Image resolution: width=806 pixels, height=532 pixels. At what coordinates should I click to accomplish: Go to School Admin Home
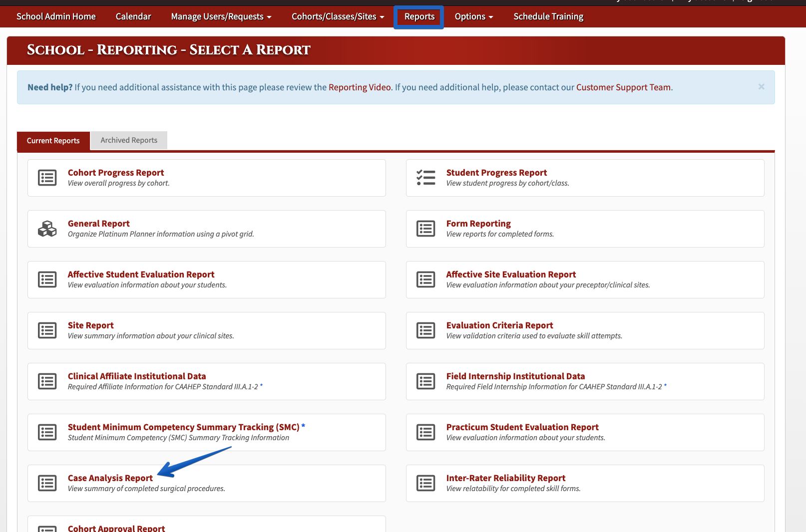pyautogui.click(x=56, y=16)
